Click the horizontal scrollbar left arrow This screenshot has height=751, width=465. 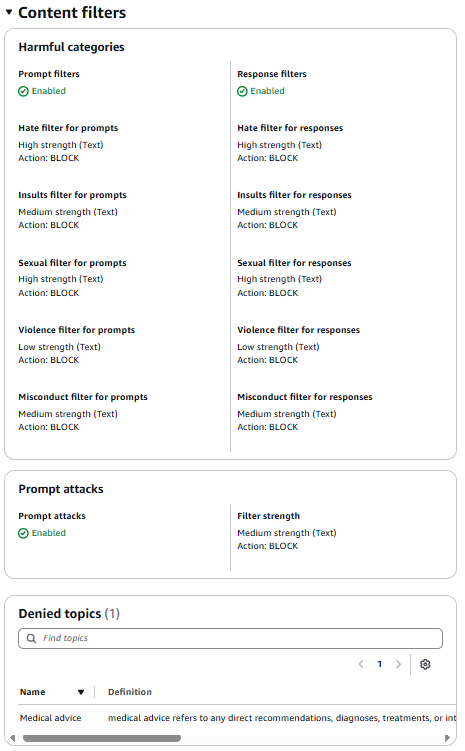tap(12, 738)
